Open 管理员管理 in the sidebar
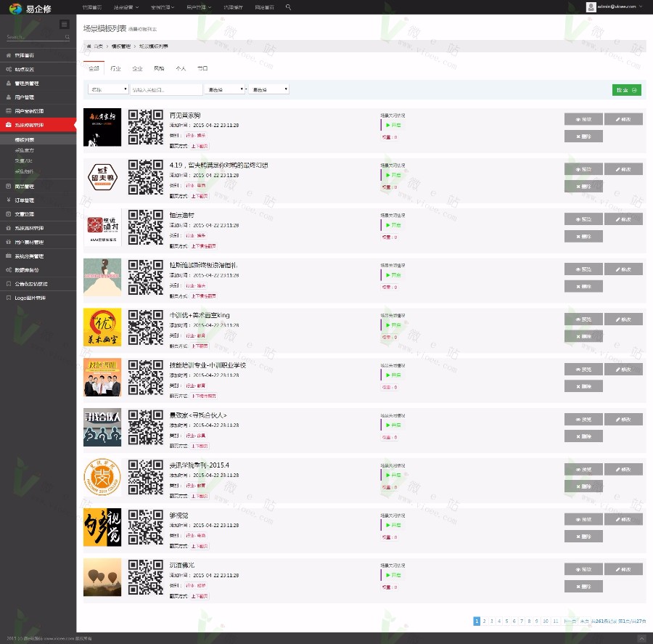Screen dimensions: 653x644 pos(38,83)
